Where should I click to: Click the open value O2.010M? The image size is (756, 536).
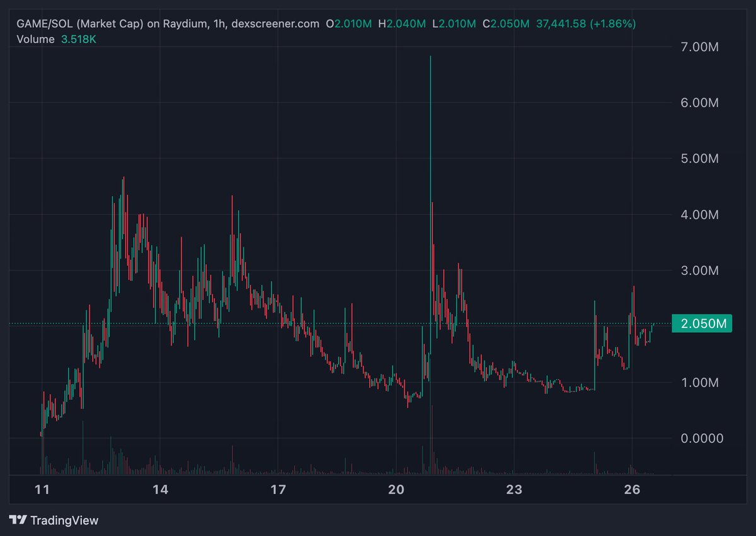(348, 23)
